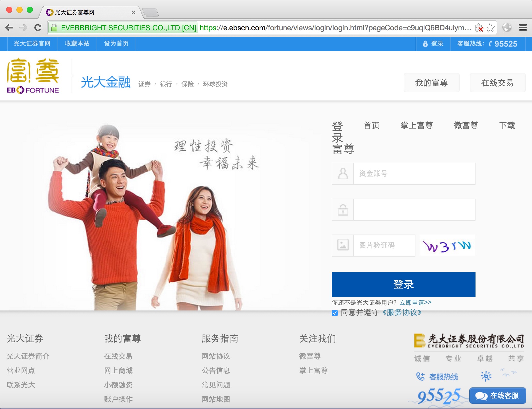Focus the 图片验证码 input field
Viewport: 532px width, 409px height.
coord(384,246)
